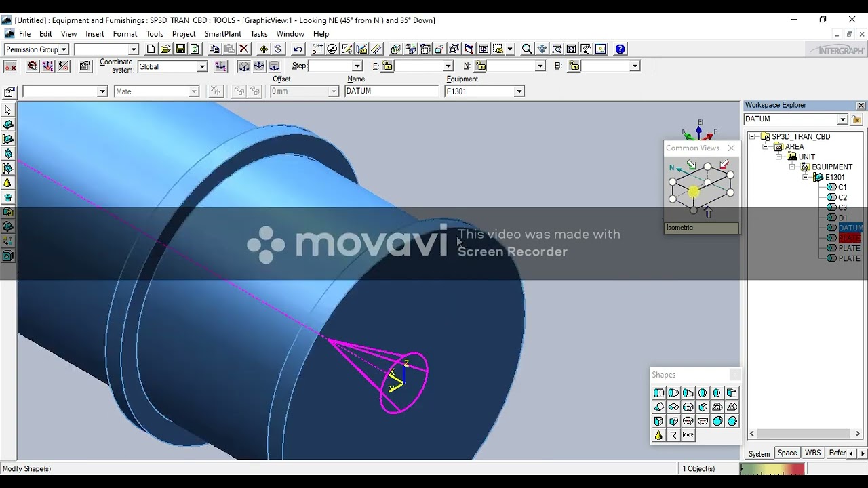Click the cone shape in Shapes palette
This screenshot has width=868, height=488.
(658, 435)
